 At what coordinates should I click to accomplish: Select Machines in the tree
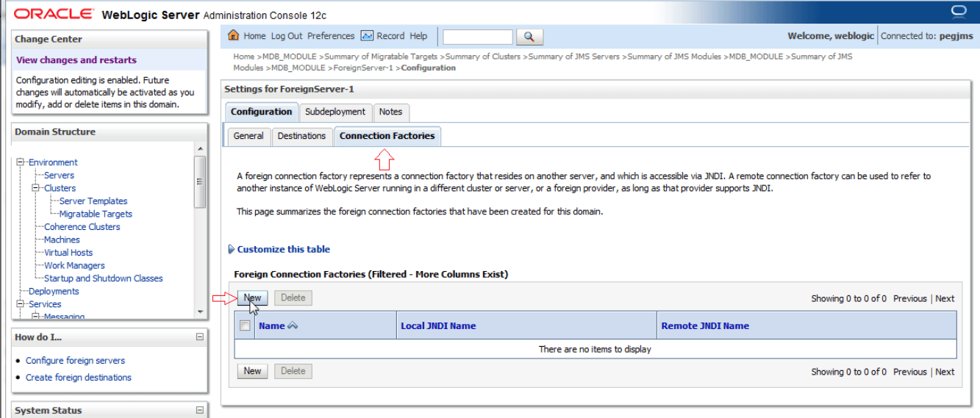(62, 239)
